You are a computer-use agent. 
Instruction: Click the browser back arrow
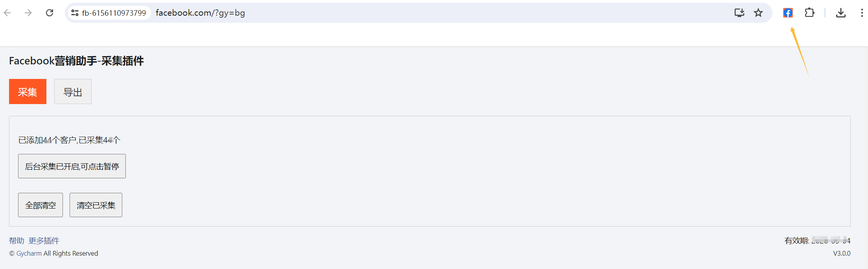pyautogui.click(x=7, y=13)
